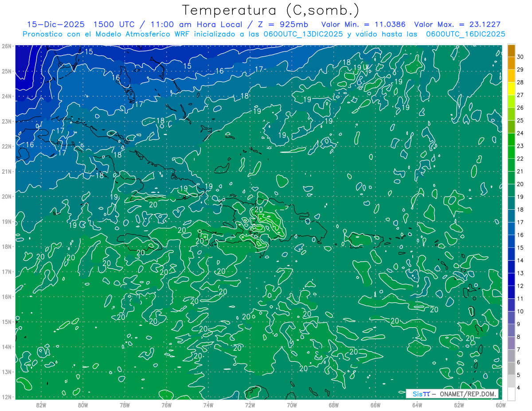Click the '64W' longitude label

pyautogui.click(x=417, y=405)
